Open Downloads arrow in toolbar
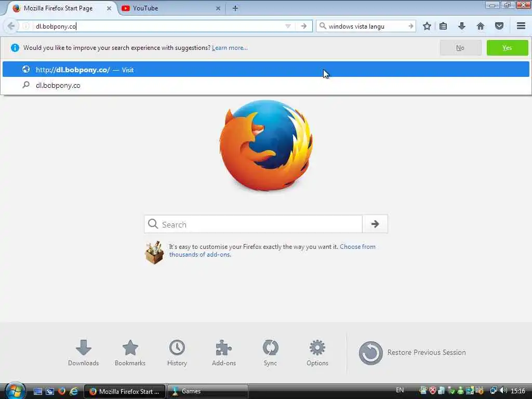This screenshot has width=532, height=399. (461, 26)
